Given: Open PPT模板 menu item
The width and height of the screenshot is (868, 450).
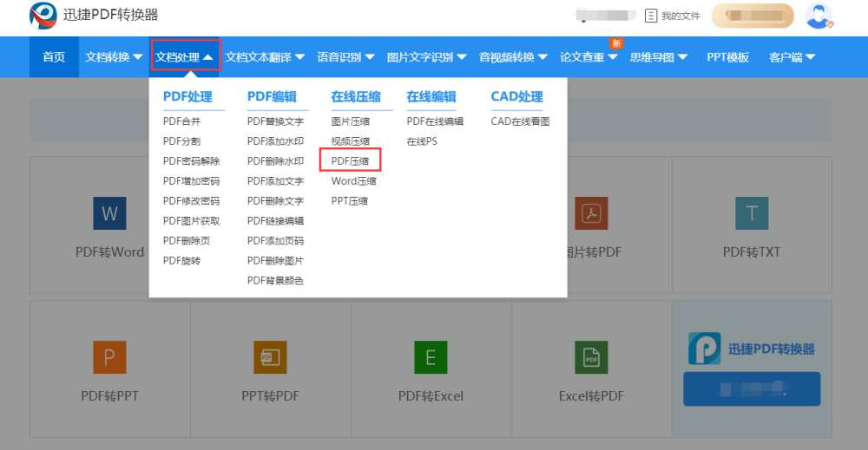Looking at the screenshot, I should coord(727,57).
